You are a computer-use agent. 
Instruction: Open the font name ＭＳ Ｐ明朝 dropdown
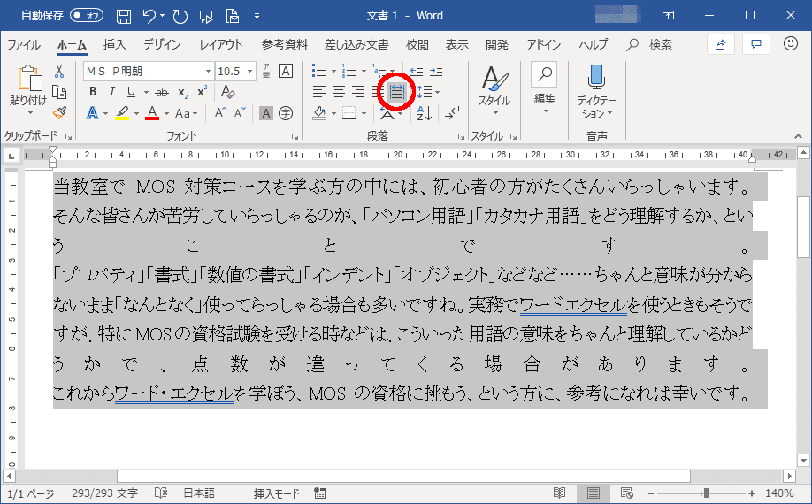(x=208, y=72)
